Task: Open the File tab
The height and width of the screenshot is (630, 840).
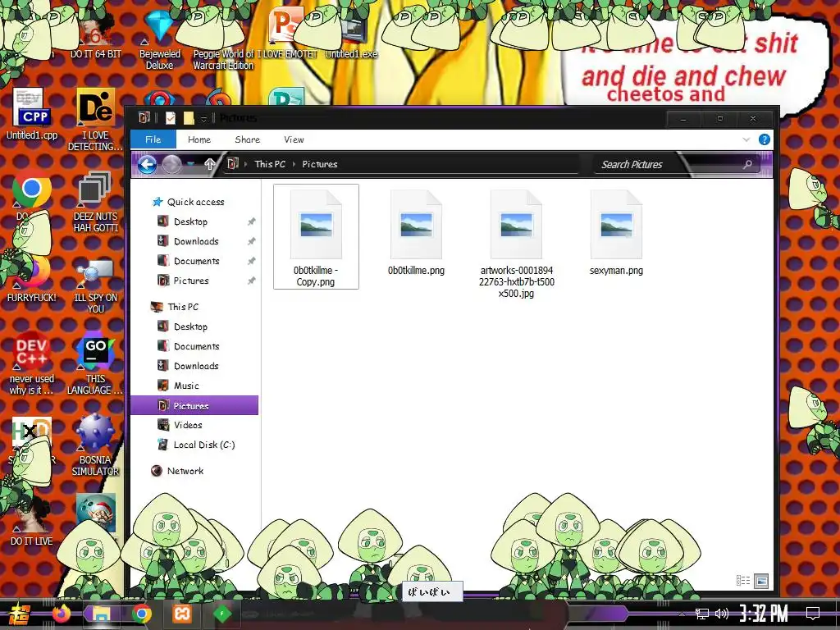Action: pos(153,139)
